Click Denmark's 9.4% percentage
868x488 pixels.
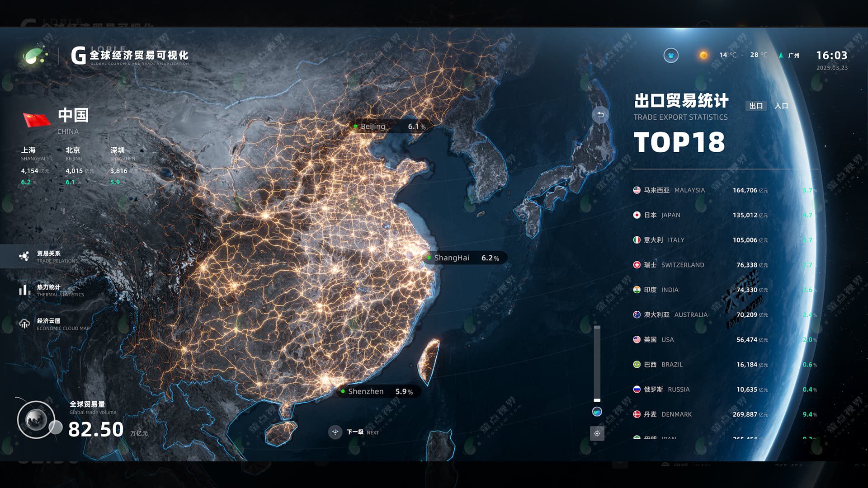[x=810, y=414]
